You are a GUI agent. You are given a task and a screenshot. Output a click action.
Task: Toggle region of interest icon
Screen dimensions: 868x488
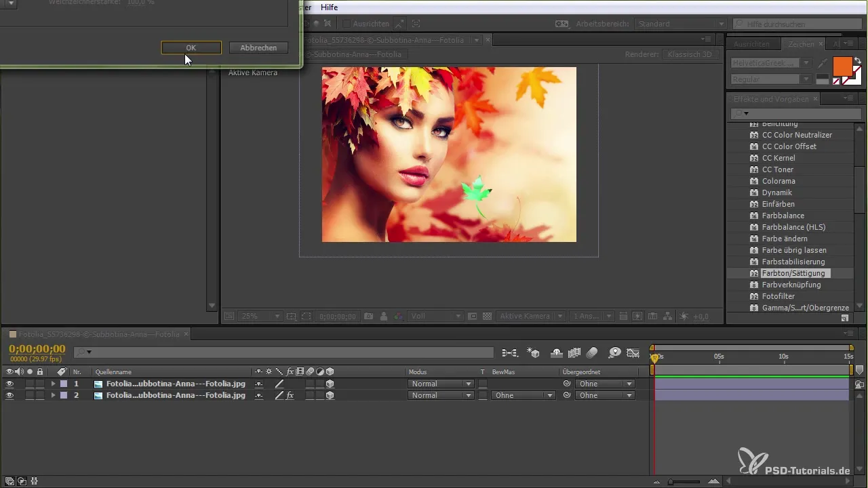(x=473, y=317)
